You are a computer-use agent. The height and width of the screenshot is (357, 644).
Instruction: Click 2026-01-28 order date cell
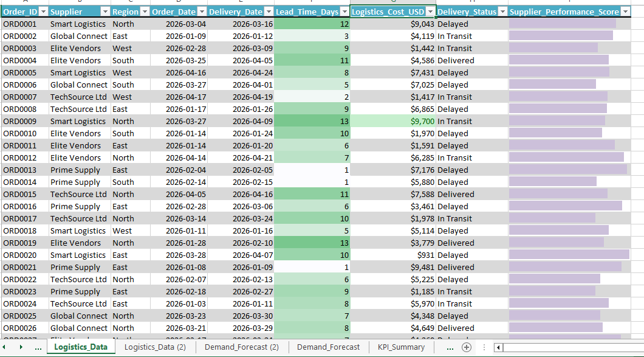coord(179,243)
